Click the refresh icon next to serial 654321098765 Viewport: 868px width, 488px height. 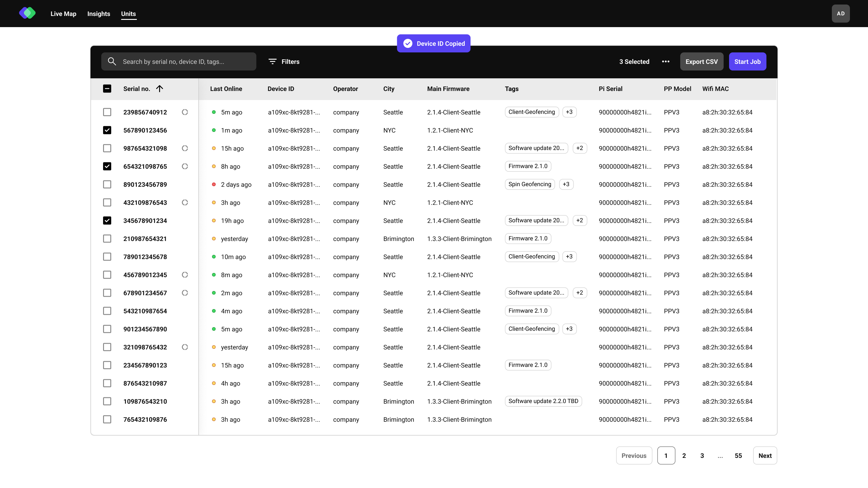[185, 166]
